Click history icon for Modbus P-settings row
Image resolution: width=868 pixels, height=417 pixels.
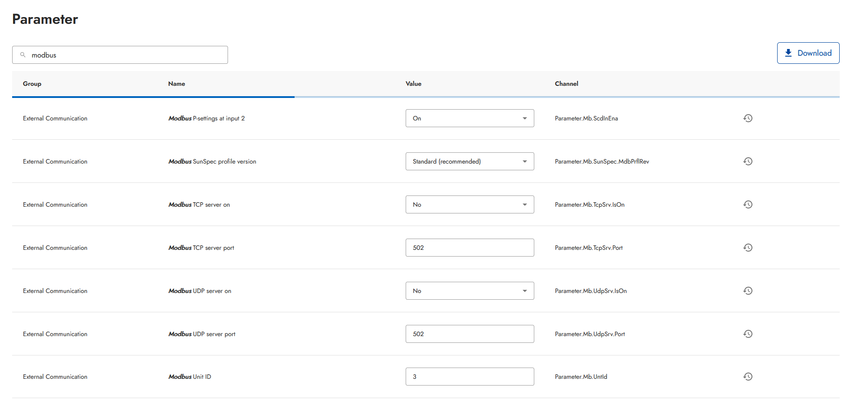[x=748, y=118]
